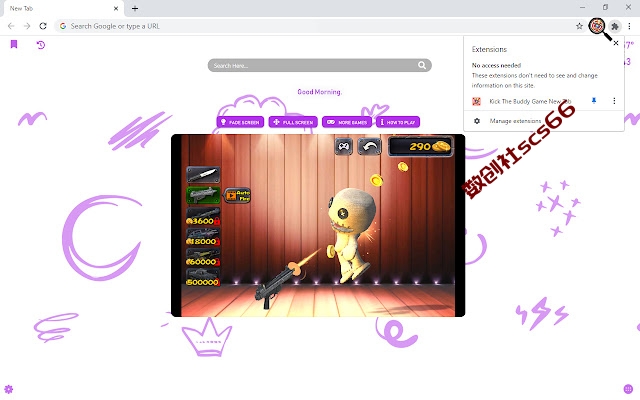Collect the floating gold coin above the buddy
The height and width of the screenshot is (400, 640).
(376, 180)
